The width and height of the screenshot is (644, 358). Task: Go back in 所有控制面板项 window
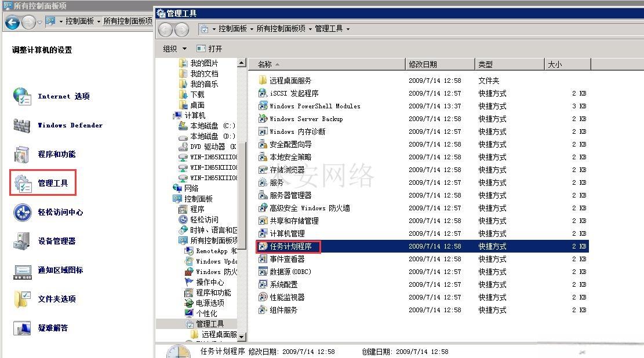coord(12,22)
